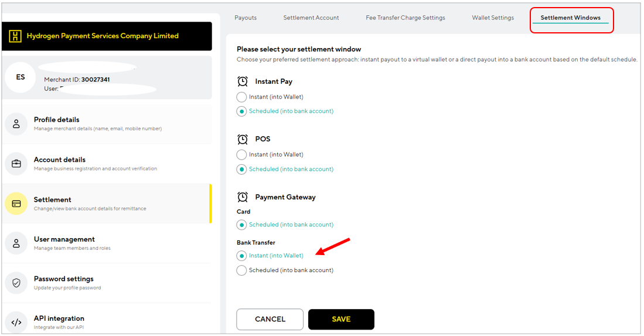Click the ES avatar circle

click(21, 77)
